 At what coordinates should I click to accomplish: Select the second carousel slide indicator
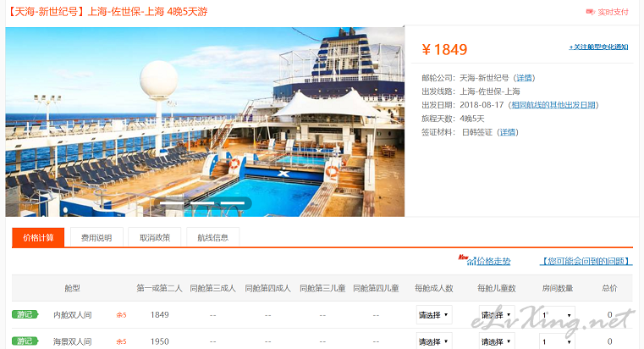(202, 203)
